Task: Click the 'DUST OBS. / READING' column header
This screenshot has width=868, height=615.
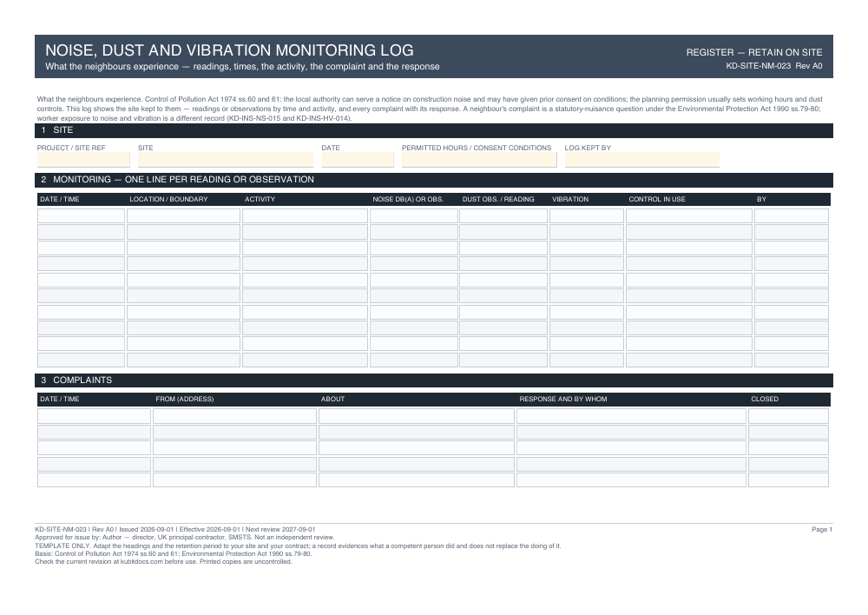Action: coord(498,200)
